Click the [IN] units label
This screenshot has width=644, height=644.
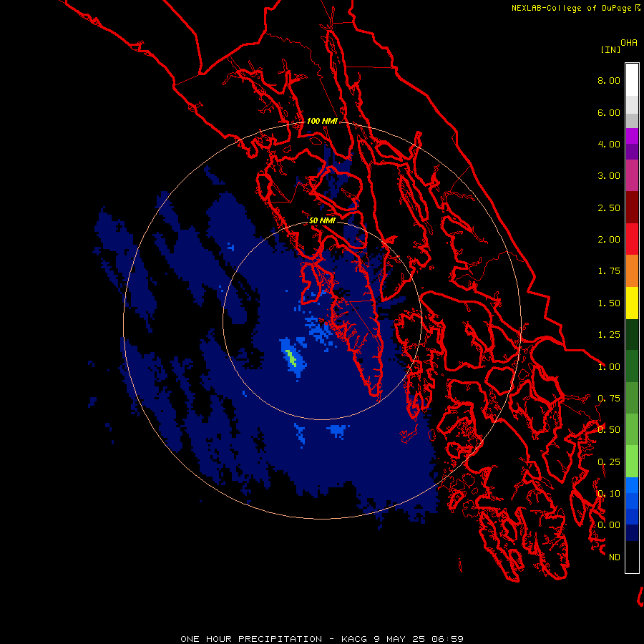pyautogui.click(x=610, y=49)
